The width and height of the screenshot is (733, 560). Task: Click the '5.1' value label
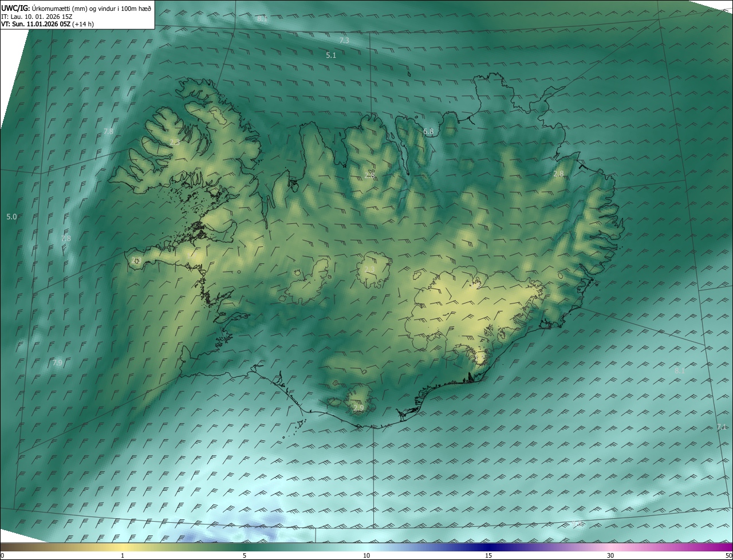(x=331, y=56)
